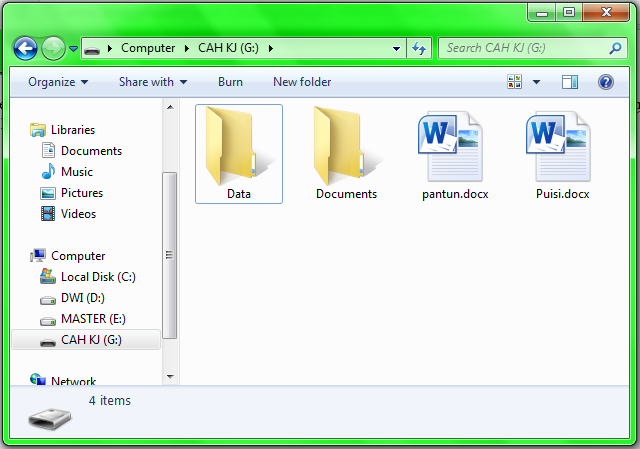640x449 pixels.
Task: Click Burn in the toolbar
Action: point(230,82)
